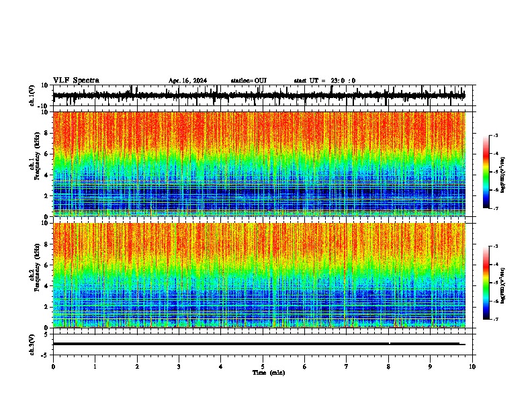The image size is (532, 411).
Task: Click the '-3' label on ch.1 color bar
Action: [x=496, y=135]
